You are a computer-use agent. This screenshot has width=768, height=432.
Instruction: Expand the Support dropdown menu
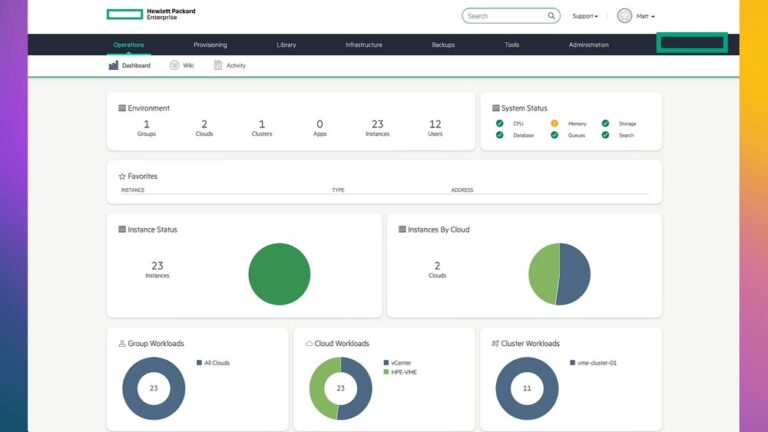click(585, 16)
